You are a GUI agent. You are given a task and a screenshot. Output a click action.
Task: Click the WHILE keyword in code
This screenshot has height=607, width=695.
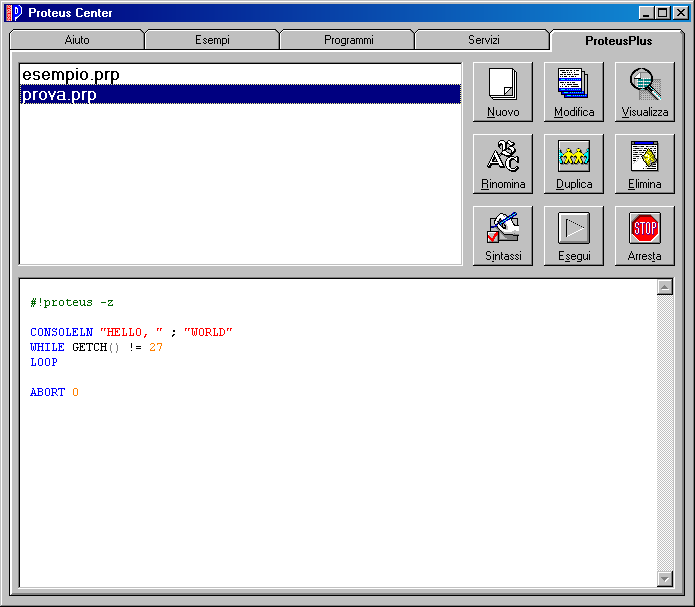[47, 347]
